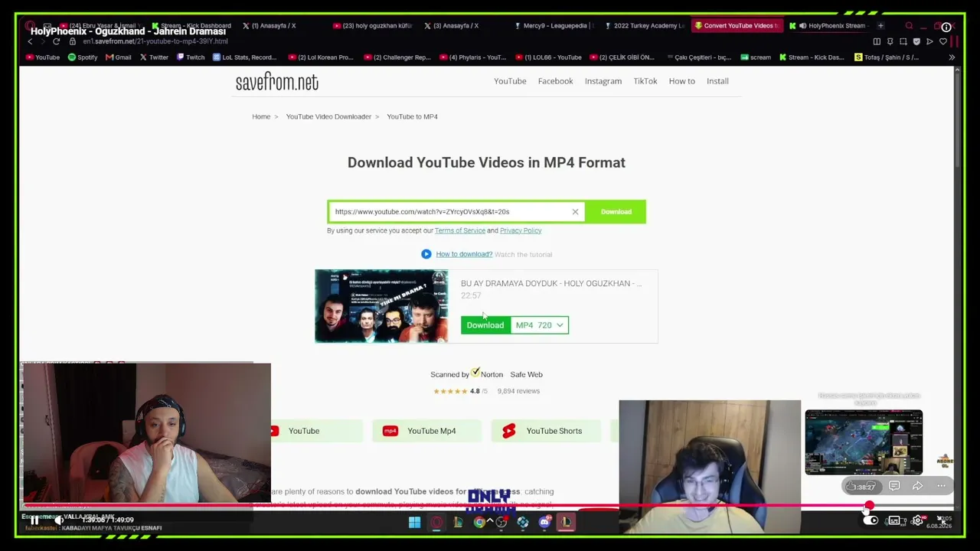This screenshot has width=980, height=551.
Task: Open the Gmail bookmark
Action: tap(119, 57)
